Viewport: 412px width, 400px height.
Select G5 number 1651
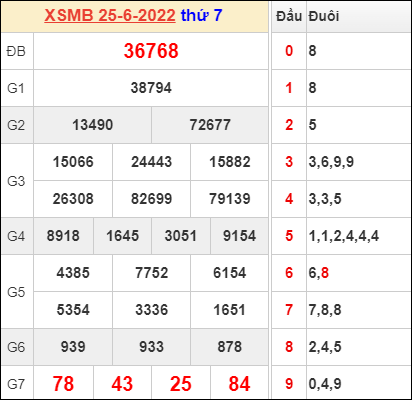point(229,310)
